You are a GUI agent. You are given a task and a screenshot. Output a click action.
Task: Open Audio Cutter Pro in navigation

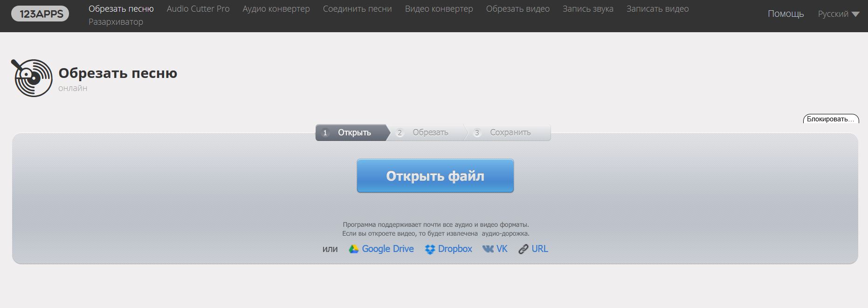198,9
